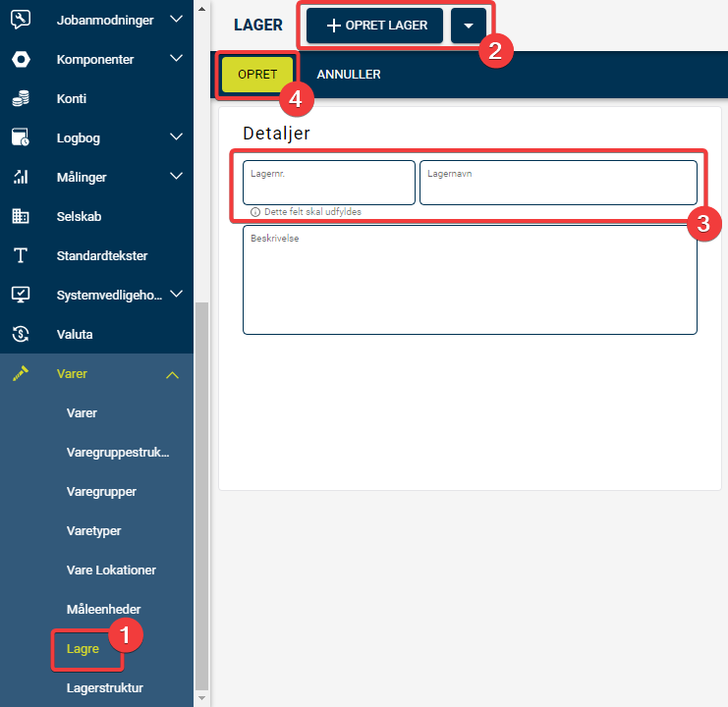Click the Målinger bar chart icon
Image resolution: width=728 pixels, height=707 pixels.
21,177
